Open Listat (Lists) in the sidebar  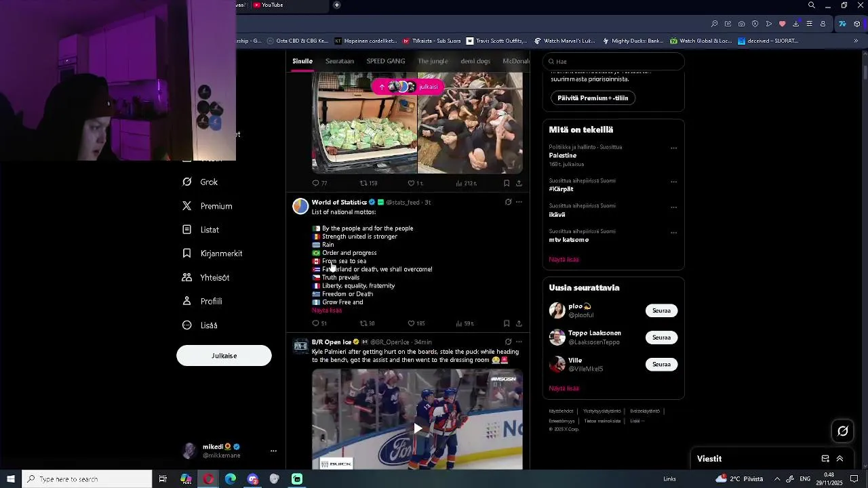pyautogui.click(x=201, y=230)
